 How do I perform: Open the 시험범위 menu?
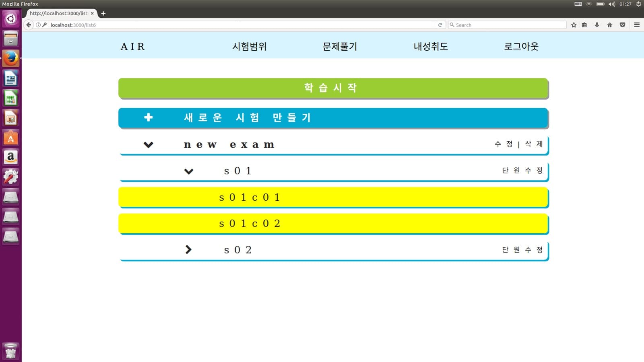coord(250,46)
